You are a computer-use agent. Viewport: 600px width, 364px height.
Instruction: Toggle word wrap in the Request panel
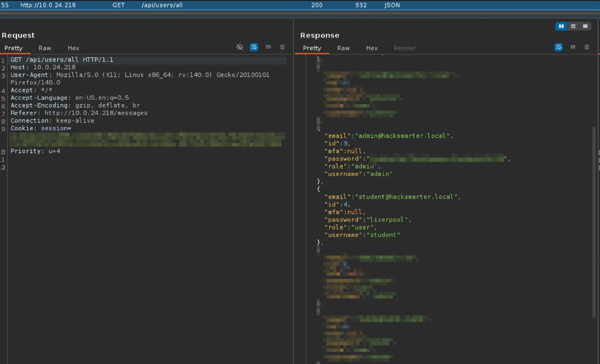pyautogui.click(x=254, y=47)
